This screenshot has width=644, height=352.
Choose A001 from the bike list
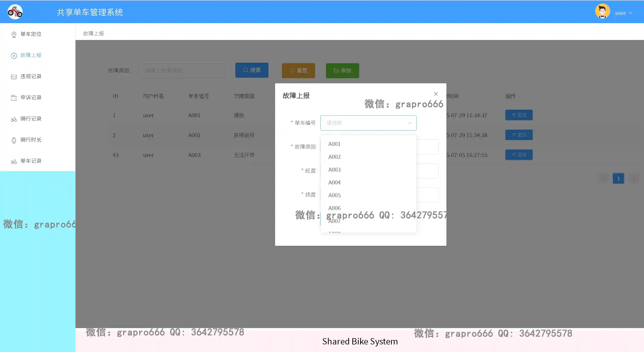(x=334, y=144)
